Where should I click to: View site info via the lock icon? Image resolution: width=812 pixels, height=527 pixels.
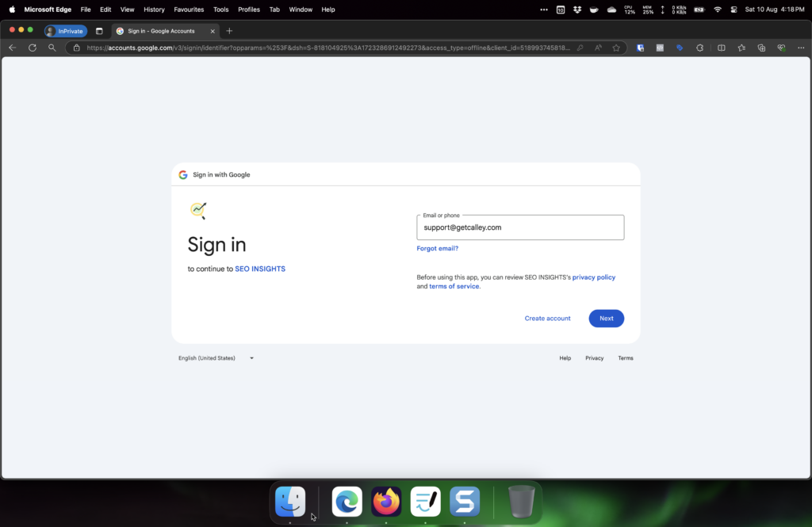[77, 48]
